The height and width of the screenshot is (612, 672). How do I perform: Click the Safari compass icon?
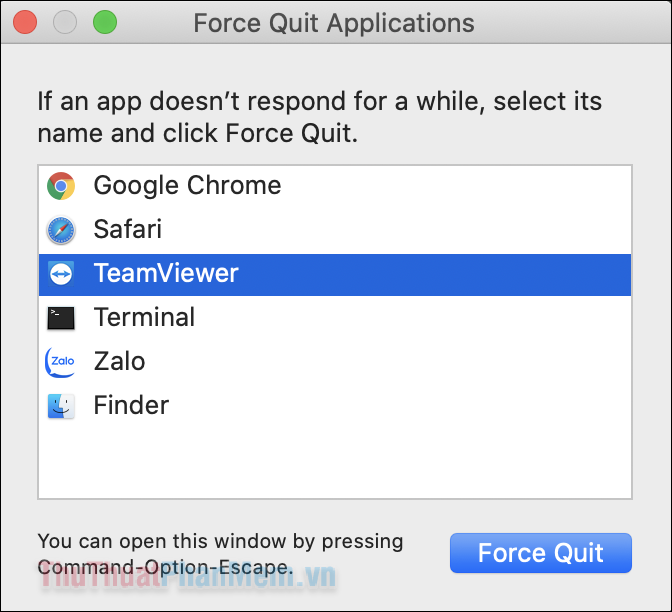(61, 230)
